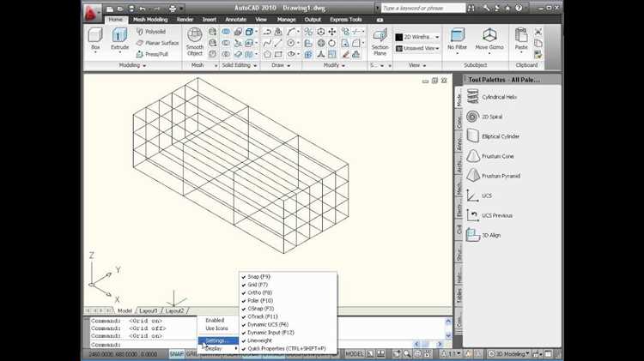This screenshot has width=644, height=361.
Task: Choose Elliptical Cylinder palette tool
Action: [493, 136]
